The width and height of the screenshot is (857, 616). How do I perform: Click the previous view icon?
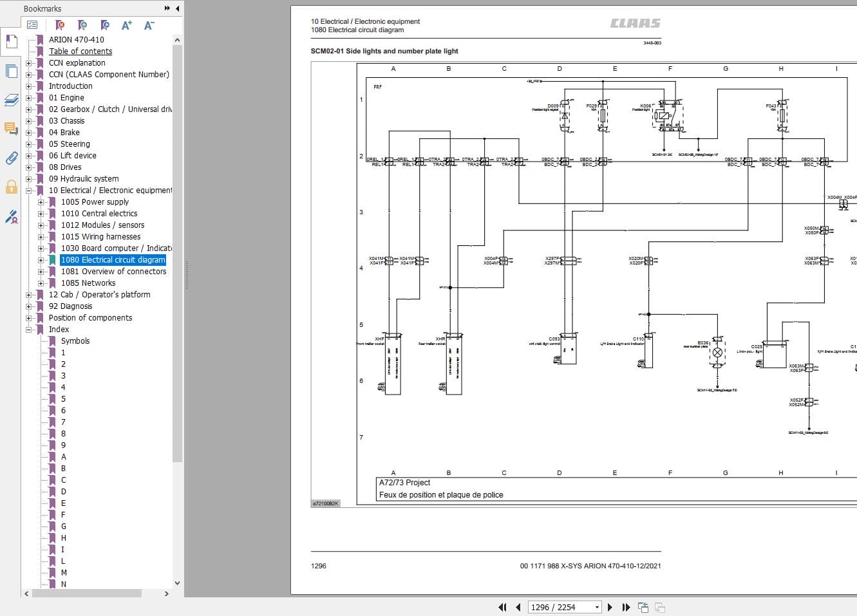(x=643, y=607)
